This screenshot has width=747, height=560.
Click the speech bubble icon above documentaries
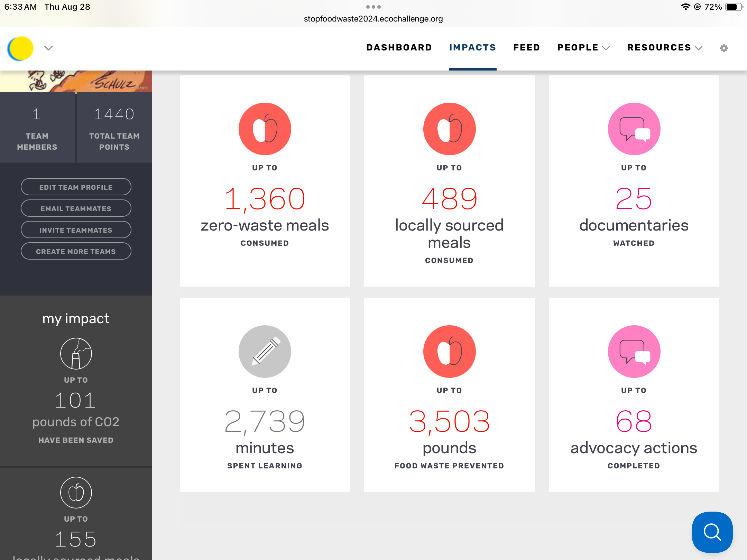(x=634, y=129)
